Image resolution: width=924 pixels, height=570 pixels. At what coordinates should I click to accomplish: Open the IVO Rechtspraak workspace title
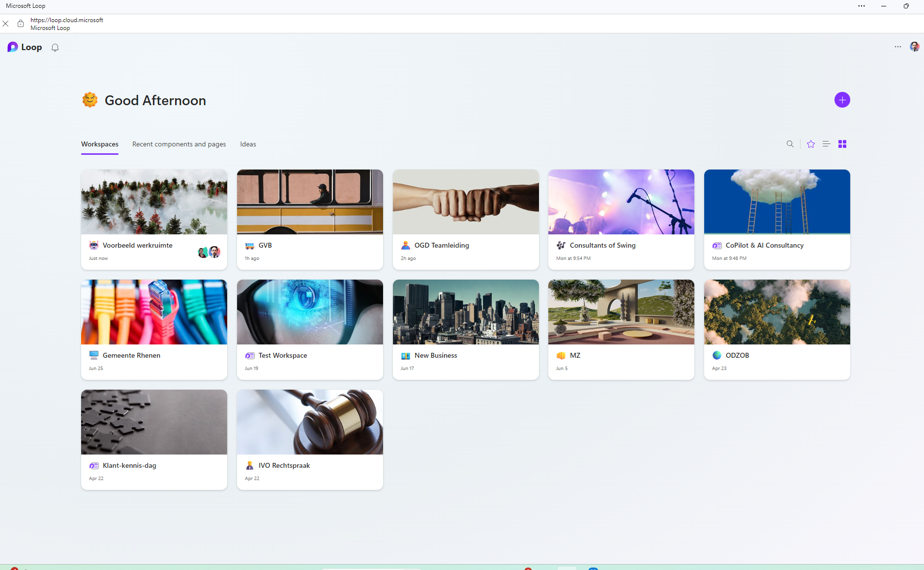point(284,465)
